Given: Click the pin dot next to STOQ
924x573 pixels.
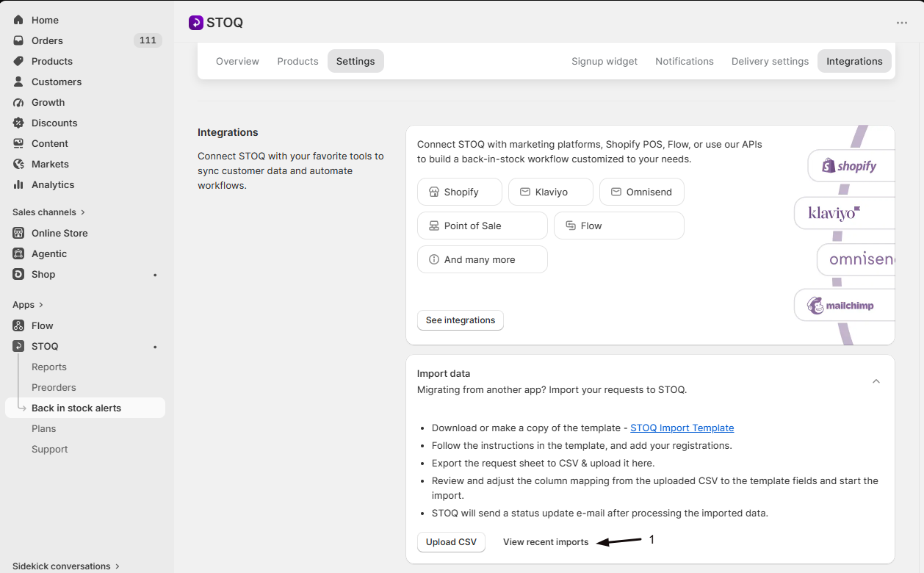Looking at the screenshot, I should pos(155,347).
